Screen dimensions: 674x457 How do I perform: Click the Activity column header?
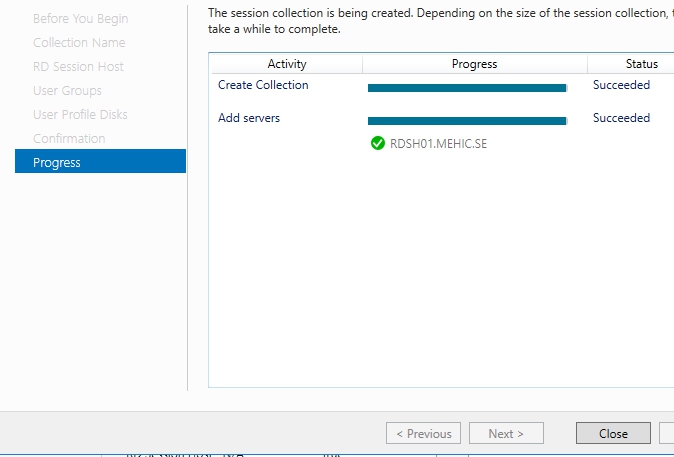coord(287,64)
